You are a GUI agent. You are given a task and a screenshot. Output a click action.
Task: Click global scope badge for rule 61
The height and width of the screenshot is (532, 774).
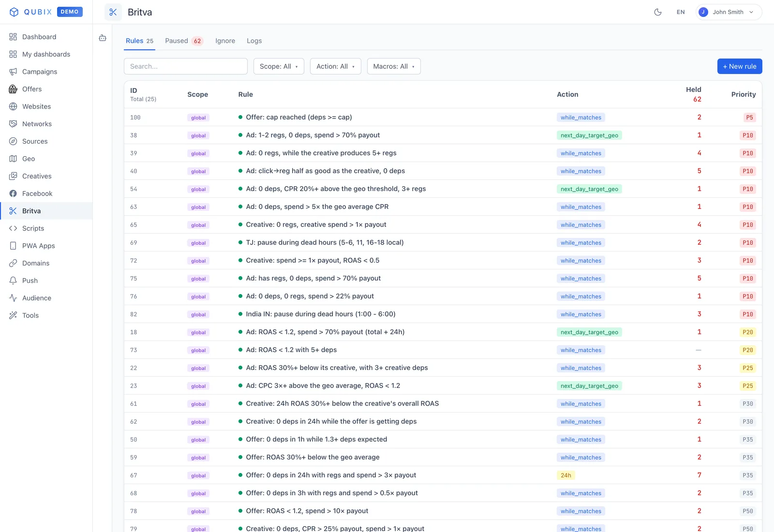(198, 404)
